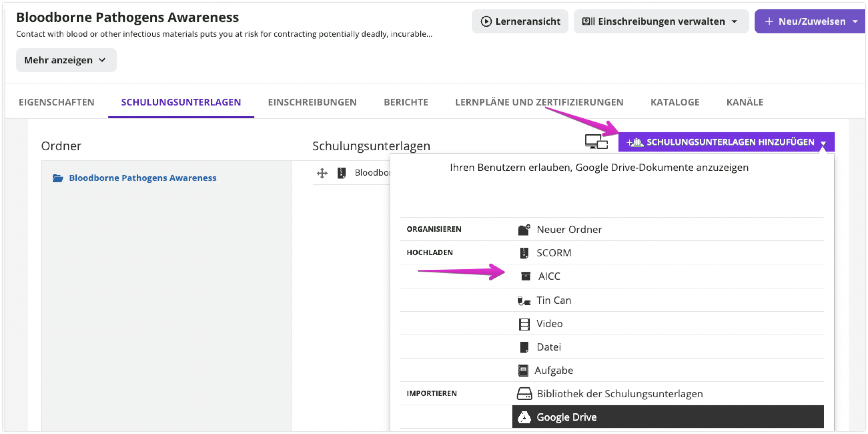Choose the highlighted Google Drive option
The width and height of the screenshot is (868, 434).
(x=668, y=417)
